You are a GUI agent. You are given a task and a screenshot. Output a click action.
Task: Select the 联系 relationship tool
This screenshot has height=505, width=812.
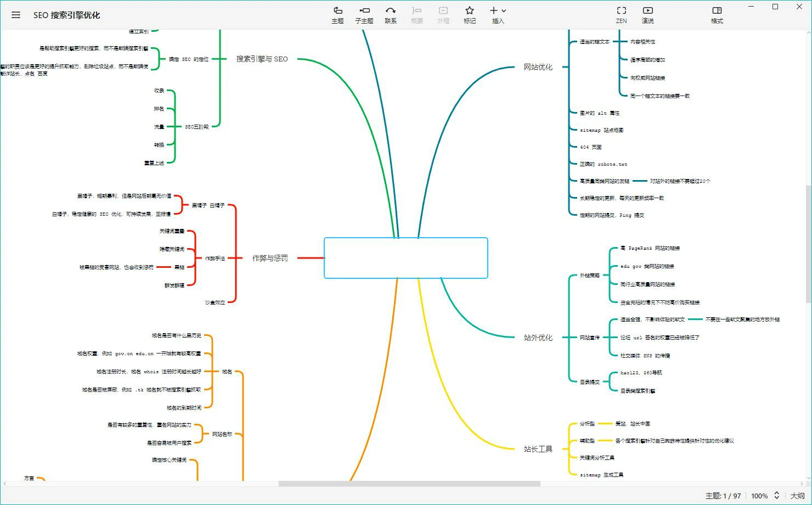click(391, 15)
